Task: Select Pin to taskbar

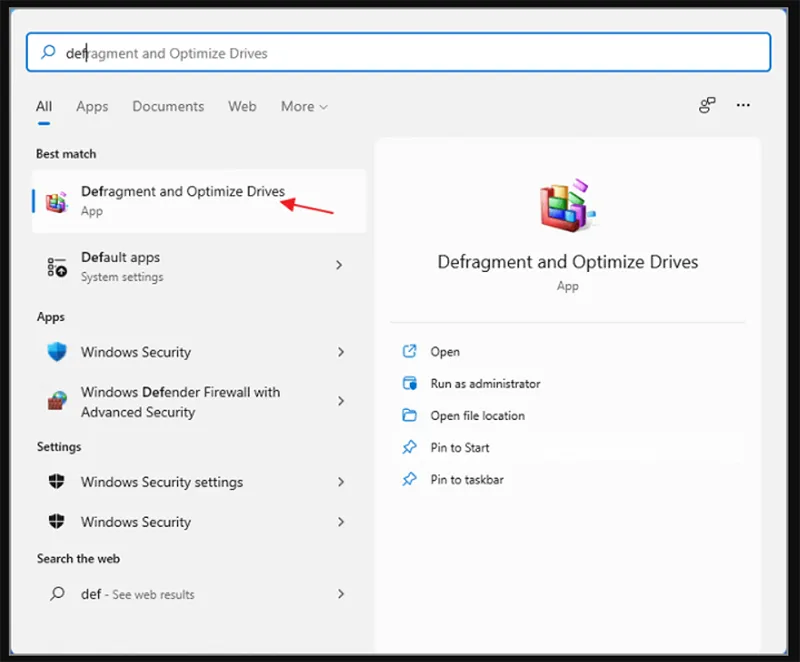Action: [467, 479]
